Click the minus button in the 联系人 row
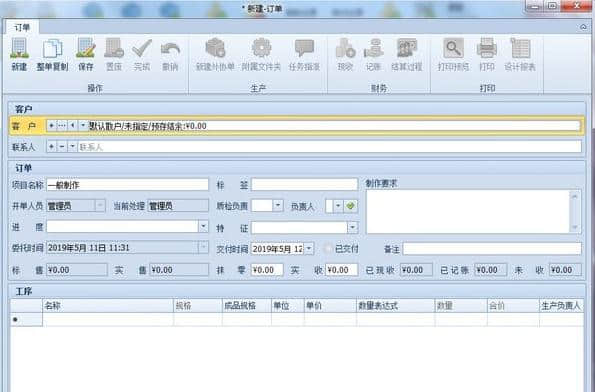The width and height of the screenshot is (595, 392). (62, 146)
